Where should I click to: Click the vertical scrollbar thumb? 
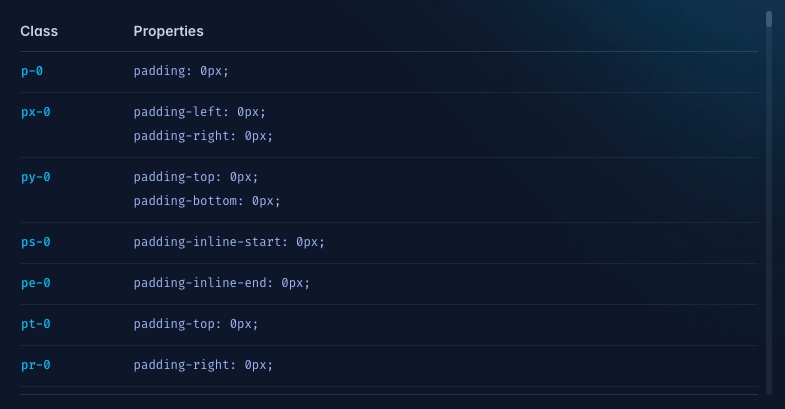tap(769, 18)
